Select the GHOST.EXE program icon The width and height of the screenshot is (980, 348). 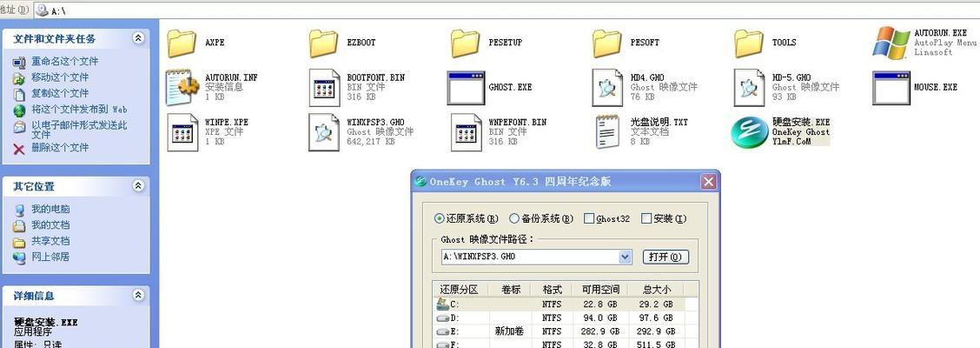pyautogui.click(x=467, y=88)
